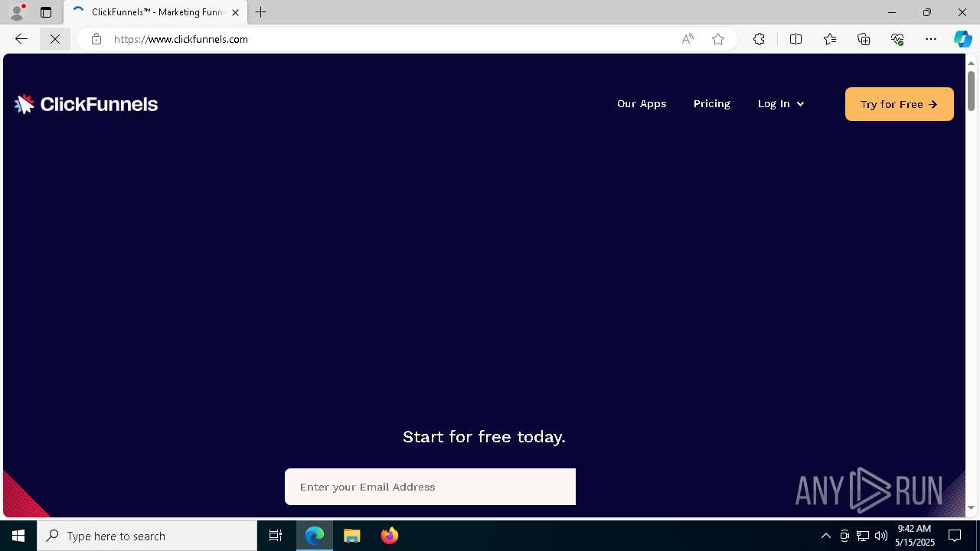Open a new tab with plus
The width and height of the screenshot is (980, 551).
tap(261, 12)
